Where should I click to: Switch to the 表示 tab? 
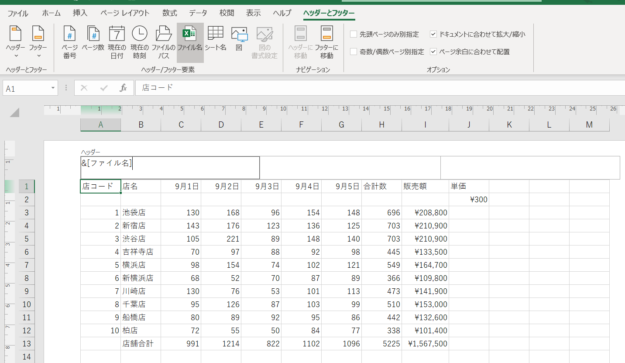253,13
